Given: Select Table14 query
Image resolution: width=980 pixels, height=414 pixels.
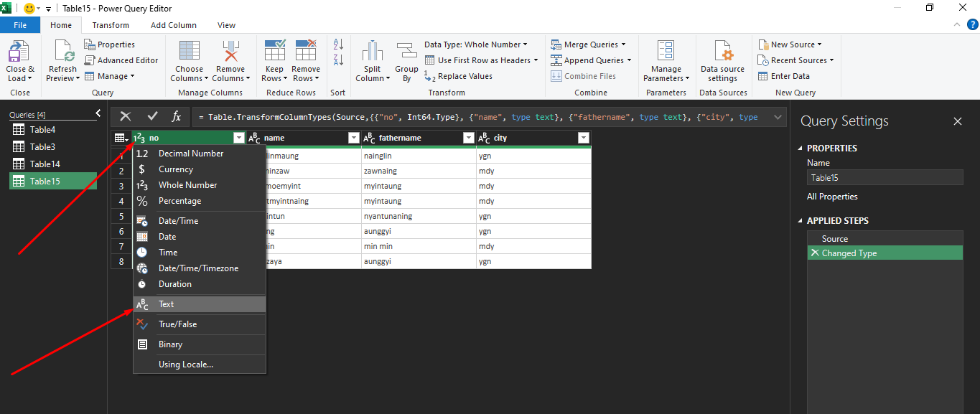Looking at the screenshot, I should tap(53, 164).
